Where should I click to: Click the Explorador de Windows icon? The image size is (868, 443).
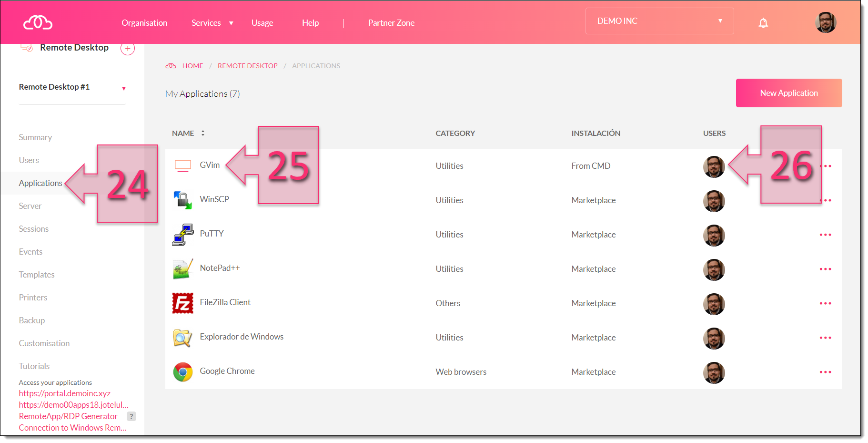[182, 337]
